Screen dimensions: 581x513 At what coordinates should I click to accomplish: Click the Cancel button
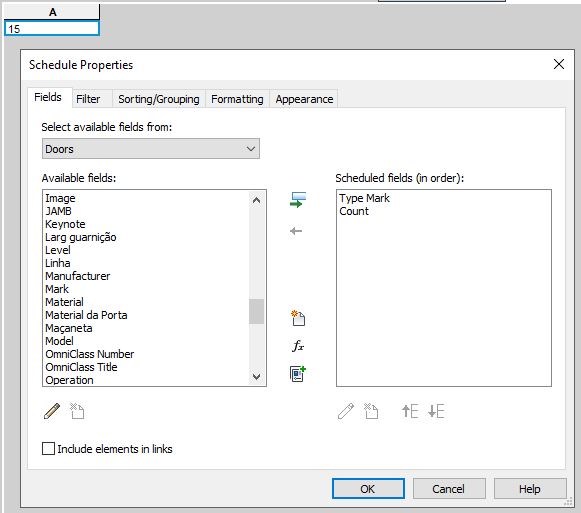point(449,489)
